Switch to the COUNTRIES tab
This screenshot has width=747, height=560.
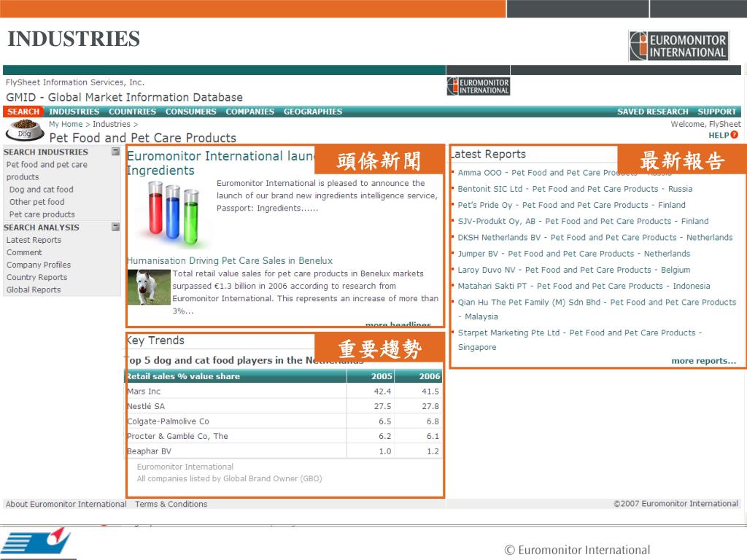133,112
